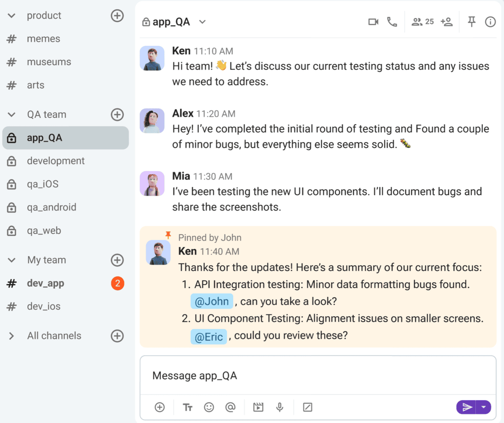Expand the All channels section
This screenshot has height=423, width=504.
pyautogui.click(x=11, y=336)
